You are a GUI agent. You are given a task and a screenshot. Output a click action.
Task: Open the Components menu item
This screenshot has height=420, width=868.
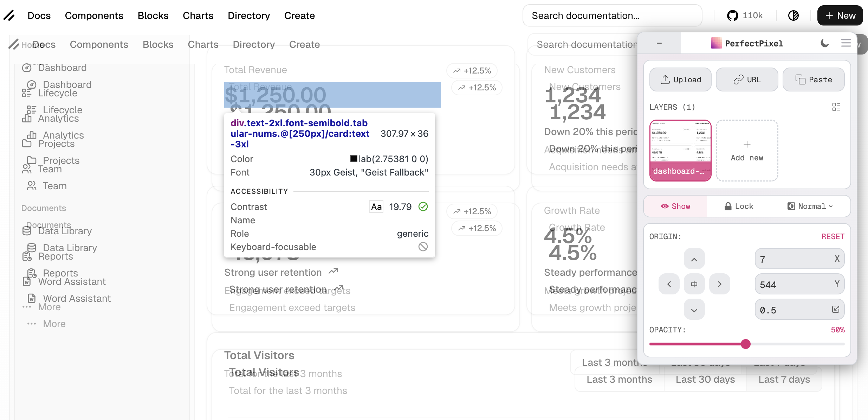(94, 15)
